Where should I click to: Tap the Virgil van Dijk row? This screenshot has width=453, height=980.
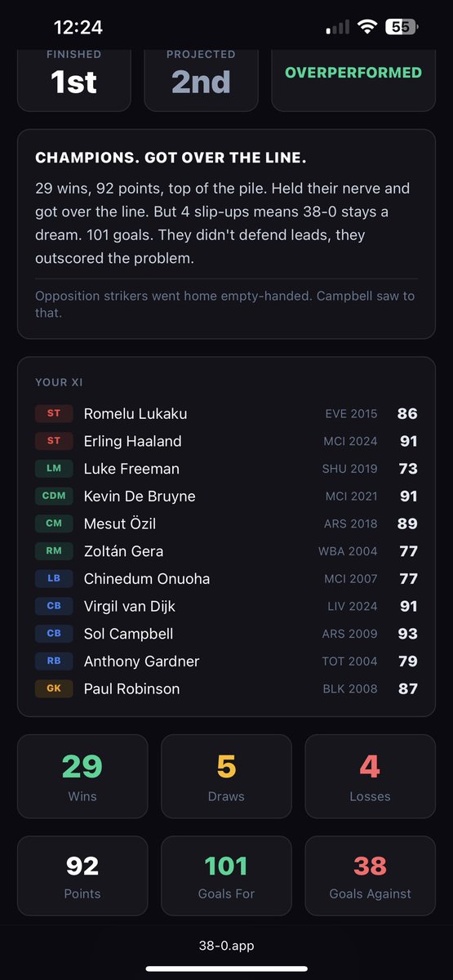[226, 606]
